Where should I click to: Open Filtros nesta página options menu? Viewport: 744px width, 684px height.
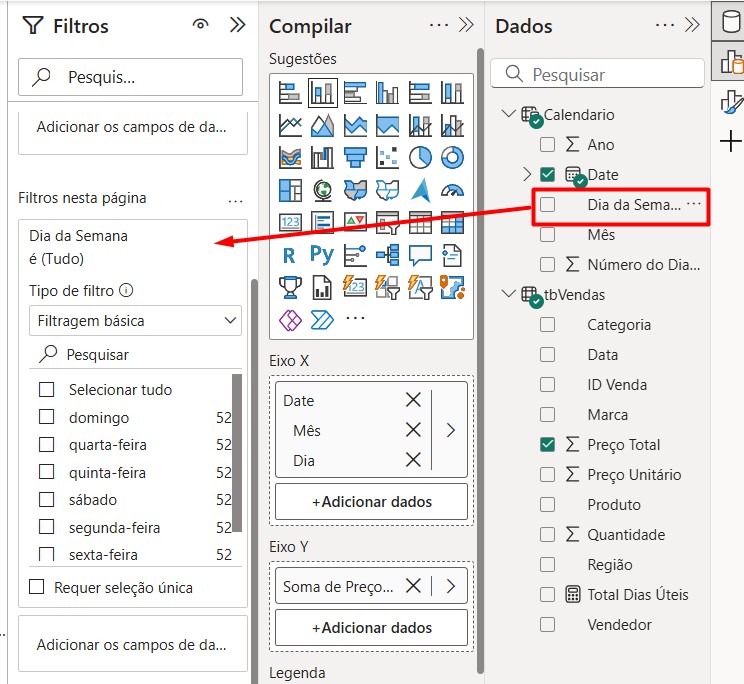click(235, 201)
